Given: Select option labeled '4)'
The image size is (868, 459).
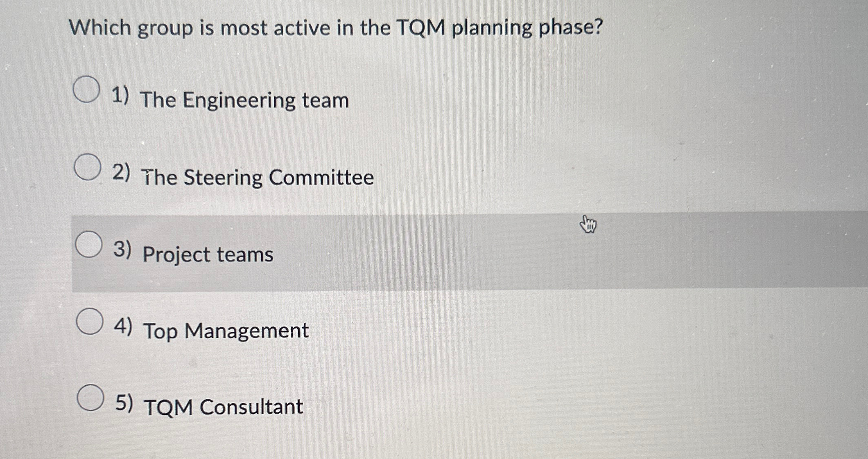Looking at the screenshot, I should point(125,327).
